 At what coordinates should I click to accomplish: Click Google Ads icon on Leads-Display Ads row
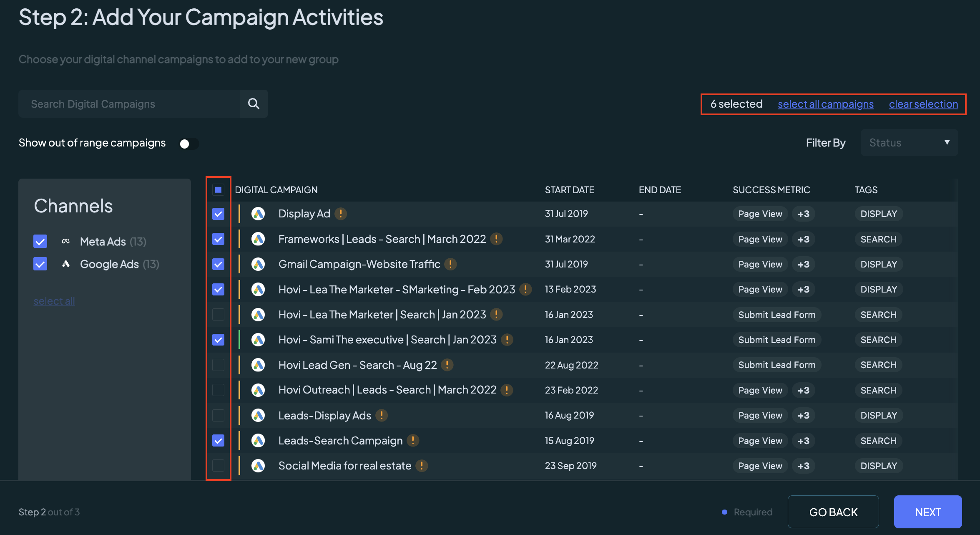tap(258, 415)
